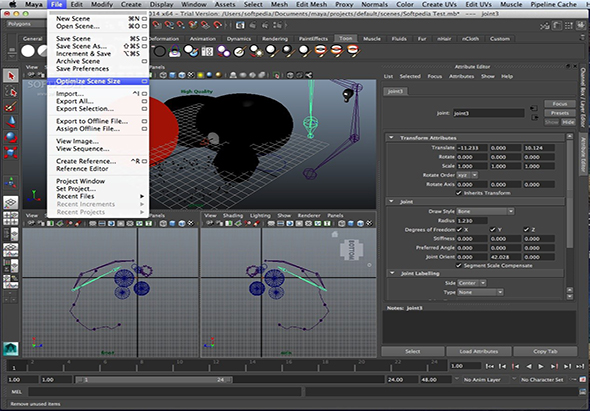The image size is (590, 411).
Task: Open the vertical Channel Box / Layer Editor tab
Action: pyautogui.click(x=584, y=97)
